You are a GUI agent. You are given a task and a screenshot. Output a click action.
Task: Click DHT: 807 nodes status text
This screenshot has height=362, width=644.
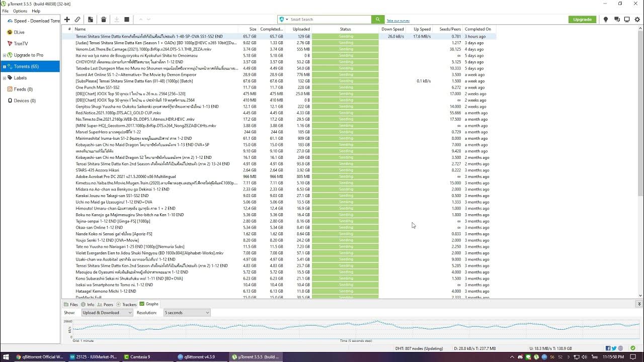tap(420, 348)
